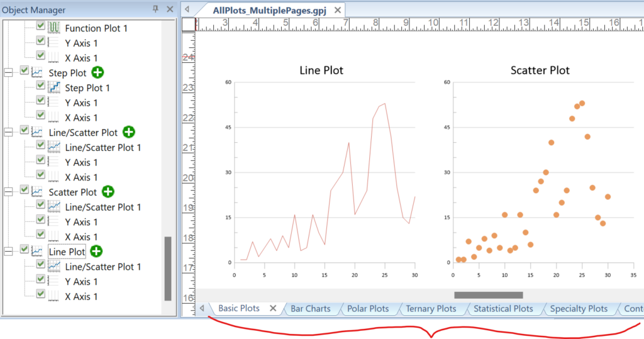This screenshot has width=644, height=339.
Task: Click the green plus icon beside Line/Scatter Plot
Action: click(x=128, y=132)
